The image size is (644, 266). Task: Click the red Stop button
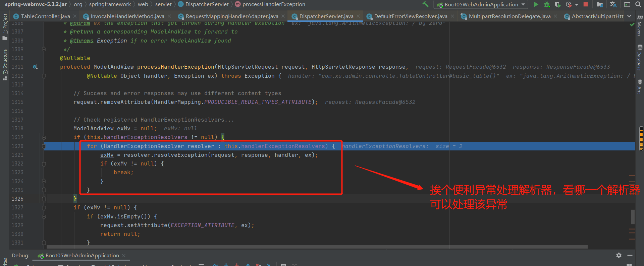(586, 4)
